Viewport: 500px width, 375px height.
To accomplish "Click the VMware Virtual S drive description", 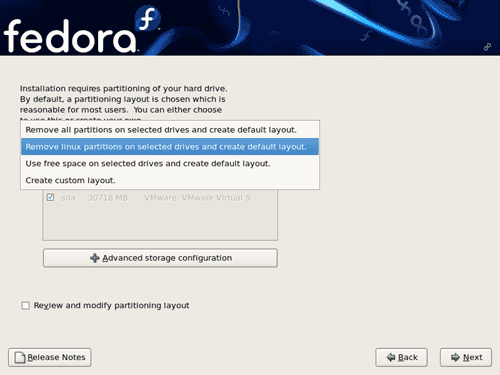I will click(197, 198).
